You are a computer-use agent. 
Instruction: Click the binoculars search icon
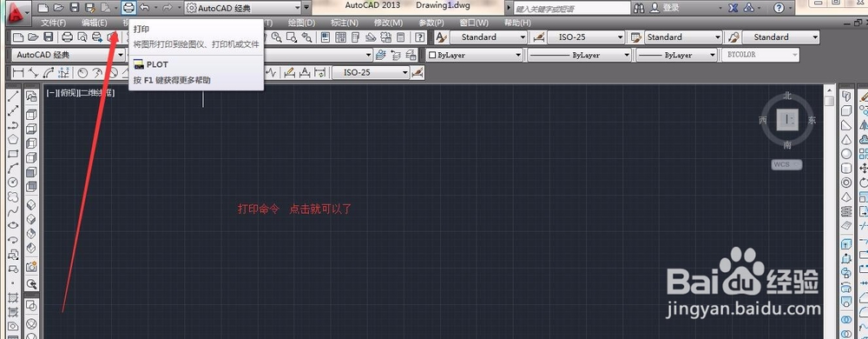[x=640, y=8]
